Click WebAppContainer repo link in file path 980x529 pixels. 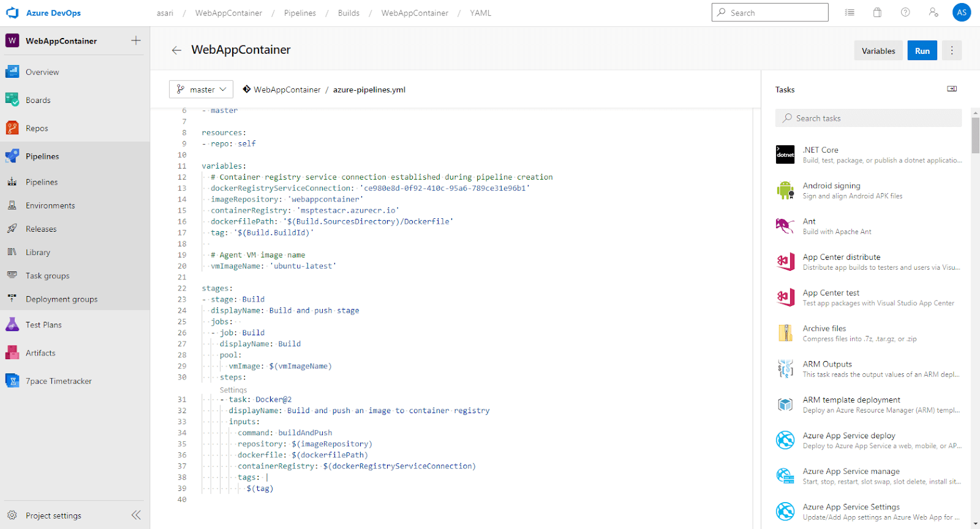[287, 89]
